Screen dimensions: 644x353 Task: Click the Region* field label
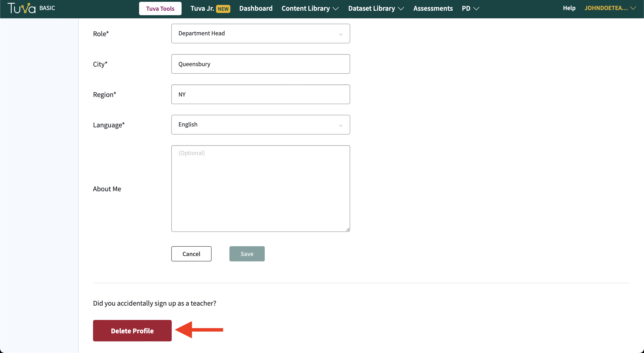coord(104,95)
